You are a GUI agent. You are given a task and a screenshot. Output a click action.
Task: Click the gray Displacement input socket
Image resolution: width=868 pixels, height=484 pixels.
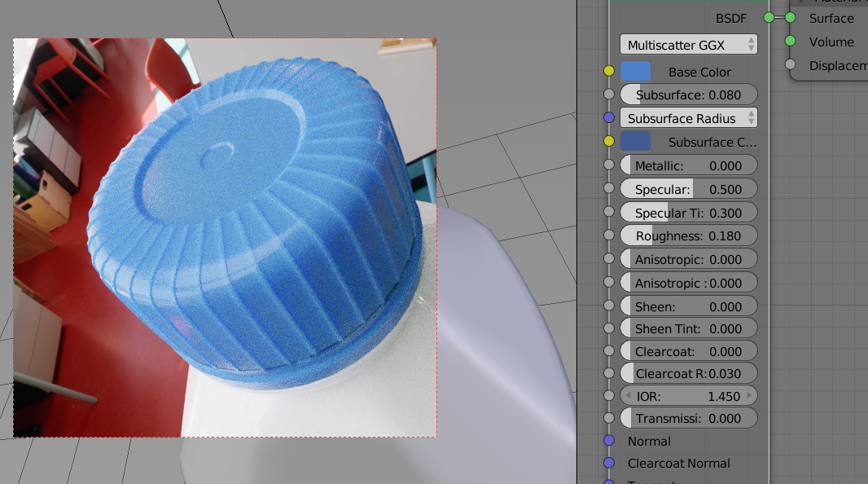tap(790, 65)
